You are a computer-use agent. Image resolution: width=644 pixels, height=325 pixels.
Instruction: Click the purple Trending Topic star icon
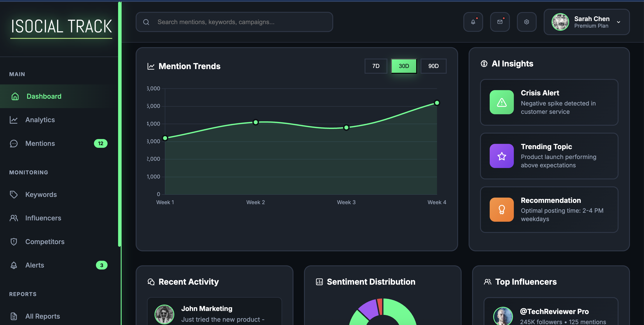tap(502, 156)
